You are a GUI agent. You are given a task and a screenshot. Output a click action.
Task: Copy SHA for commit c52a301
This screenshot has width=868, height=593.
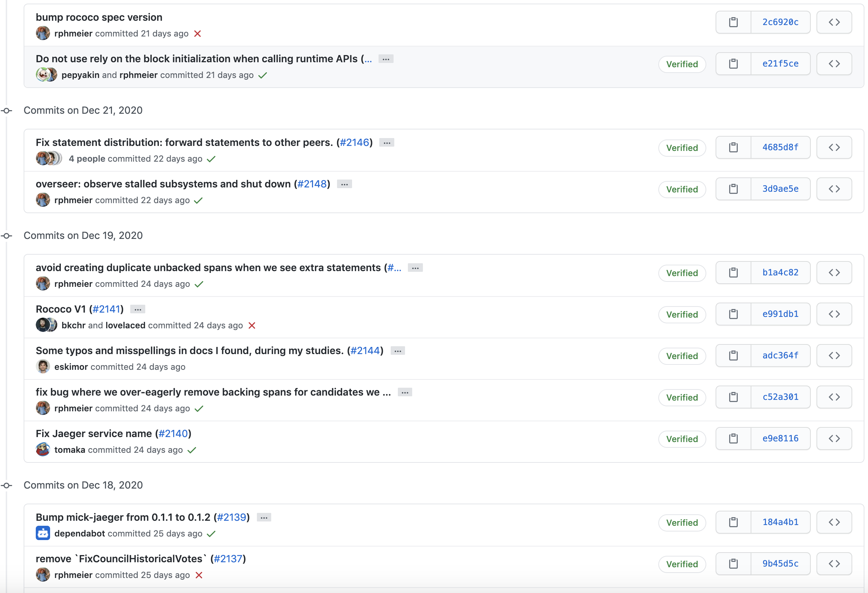(733, 397)
